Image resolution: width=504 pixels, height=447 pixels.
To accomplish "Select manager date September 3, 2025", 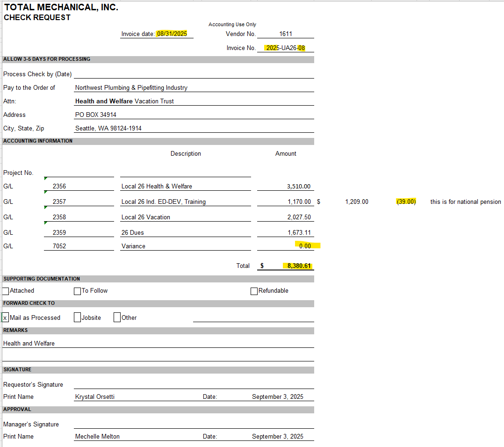I will click(x=278, y=437).
